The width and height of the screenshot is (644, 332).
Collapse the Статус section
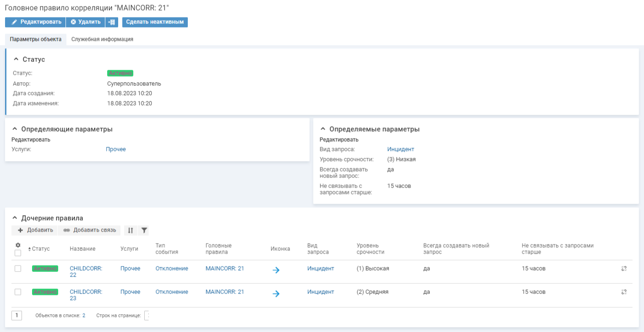[x=16, y=60]
